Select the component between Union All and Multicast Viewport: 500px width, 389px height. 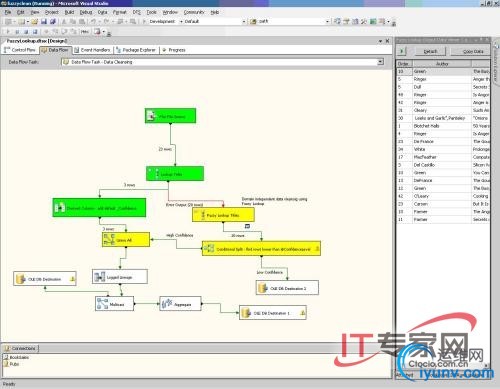click(120, 277)
